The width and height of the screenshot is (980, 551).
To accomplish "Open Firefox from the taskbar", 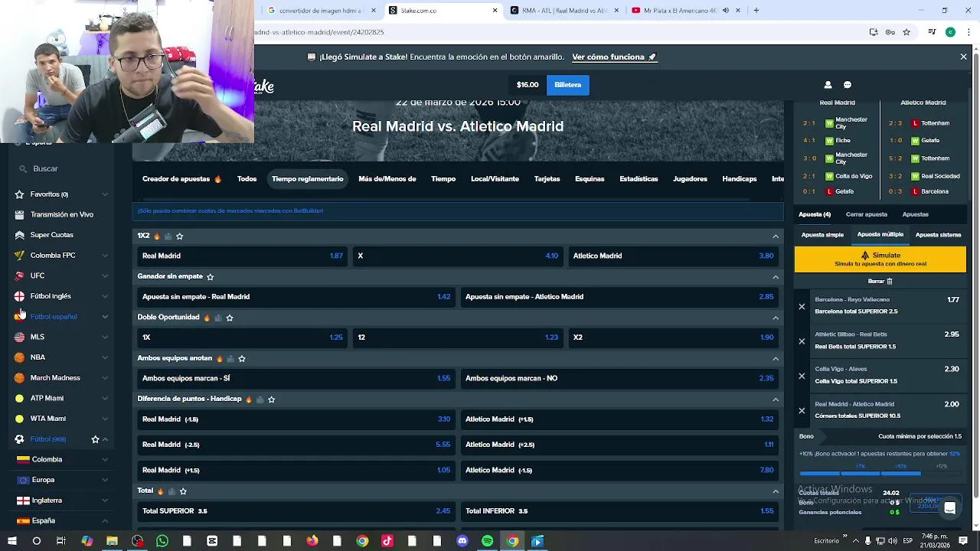I will point(312,541).
